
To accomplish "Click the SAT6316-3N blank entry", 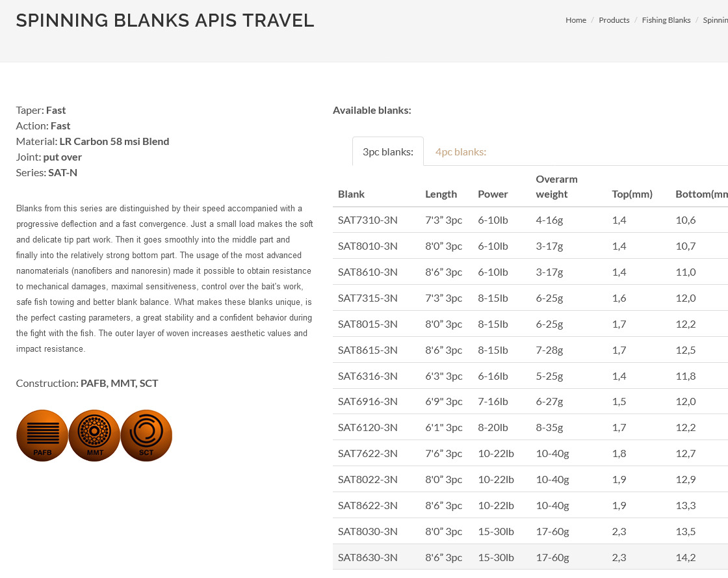I will 368,376.
